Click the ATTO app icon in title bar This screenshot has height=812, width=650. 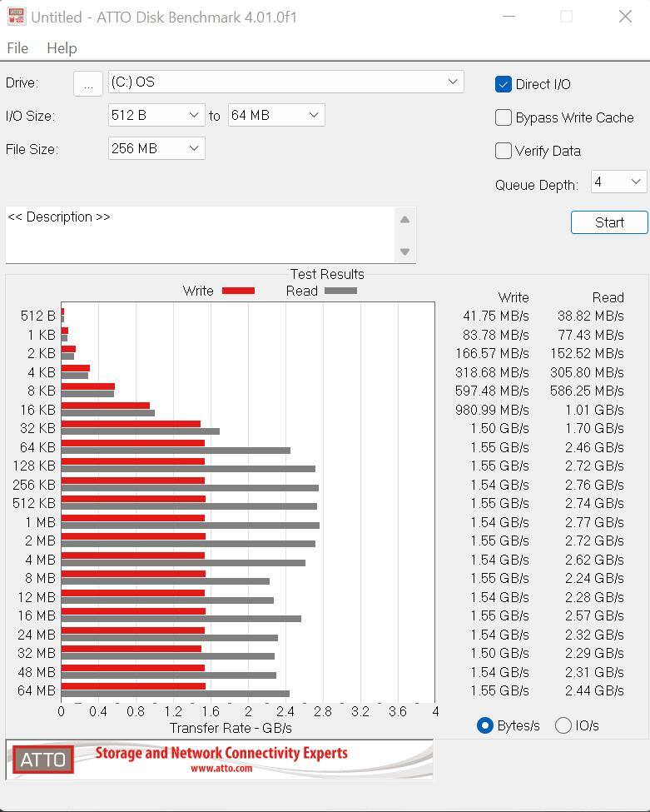[x=16, y=17]
